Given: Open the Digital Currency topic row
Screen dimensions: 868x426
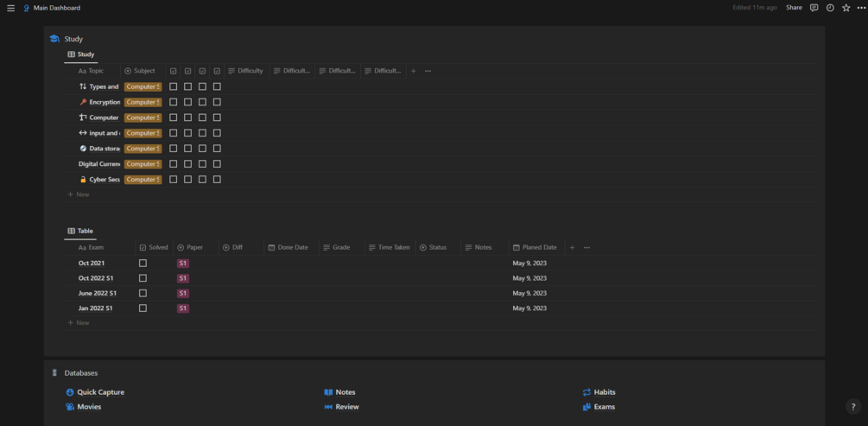Looking at the screenshot, I should coord(99,164).
